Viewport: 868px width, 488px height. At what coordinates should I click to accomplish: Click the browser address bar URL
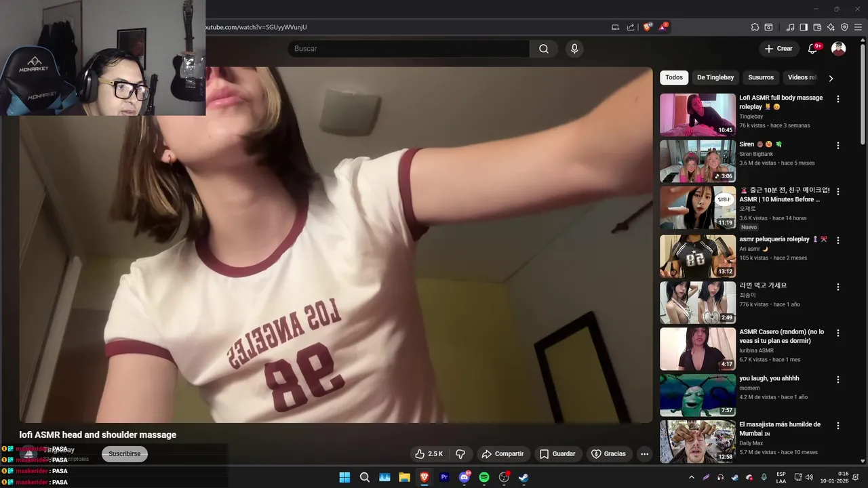pos(256,27)
